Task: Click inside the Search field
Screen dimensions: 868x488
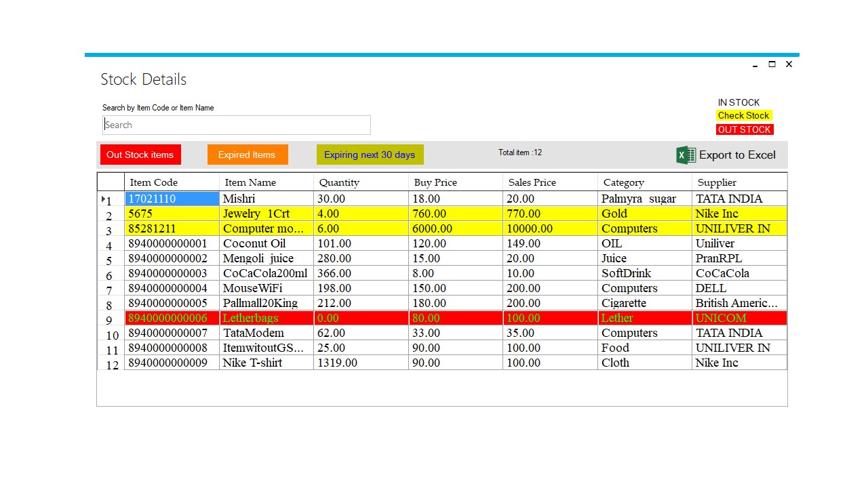Action: tap(236, 125)
